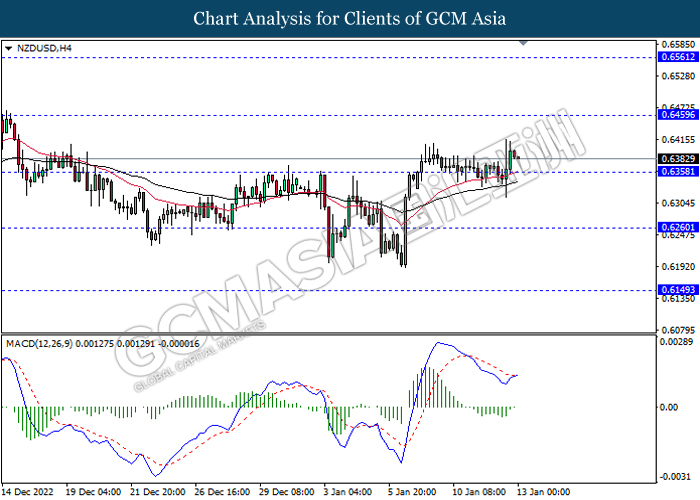Click the 5 Jan 20:00 time label
Viewport: 700px width, 500px height.
point(412,492)
